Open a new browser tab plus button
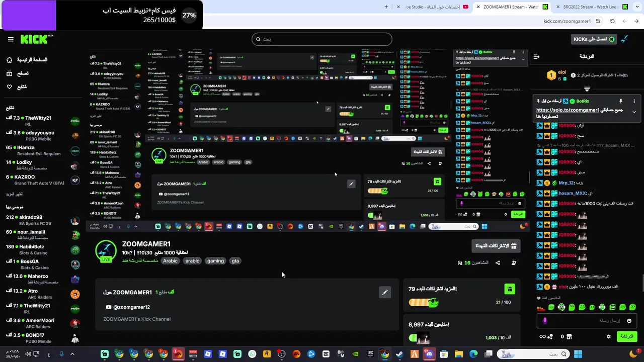The image size is (644, 362). tap(386, 7)
